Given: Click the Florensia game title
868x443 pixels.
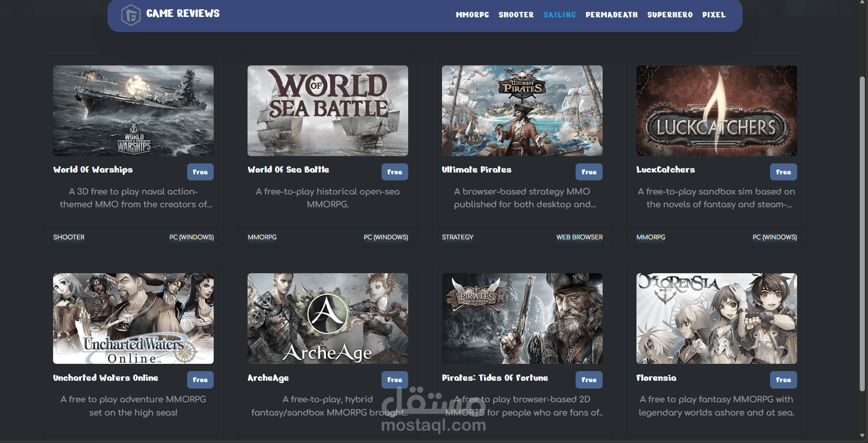Looking at the screenshot, I should pos(656,378).
